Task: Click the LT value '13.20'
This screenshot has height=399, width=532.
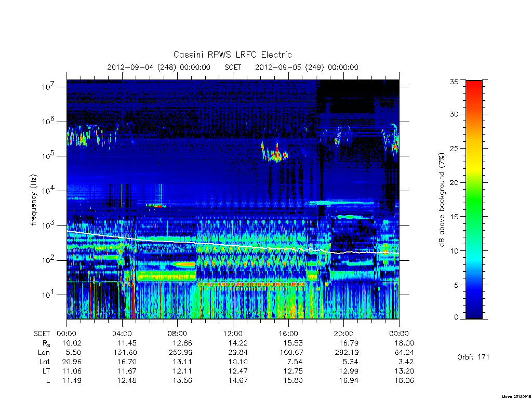Action: (x=404, y=371)
